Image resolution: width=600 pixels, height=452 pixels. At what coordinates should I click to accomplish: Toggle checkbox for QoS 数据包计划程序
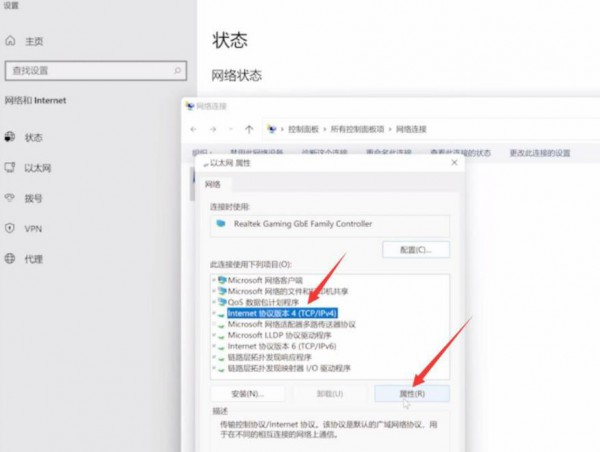tap(214, 302)
